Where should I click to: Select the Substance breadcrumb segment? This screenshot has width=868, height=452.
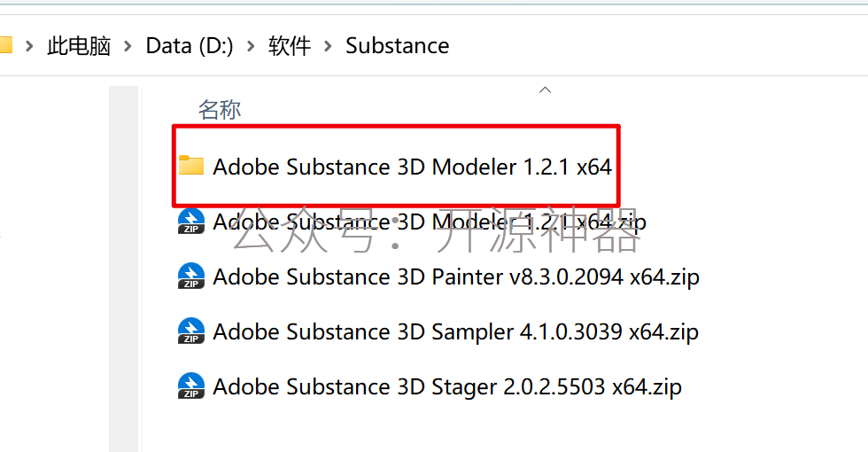[x=397, y=46]
